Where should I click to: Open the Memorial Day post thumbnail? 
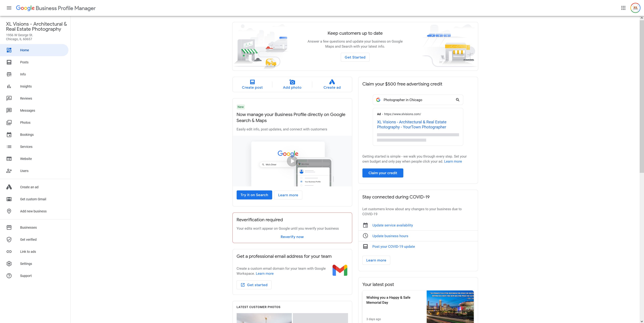(450, 307)
